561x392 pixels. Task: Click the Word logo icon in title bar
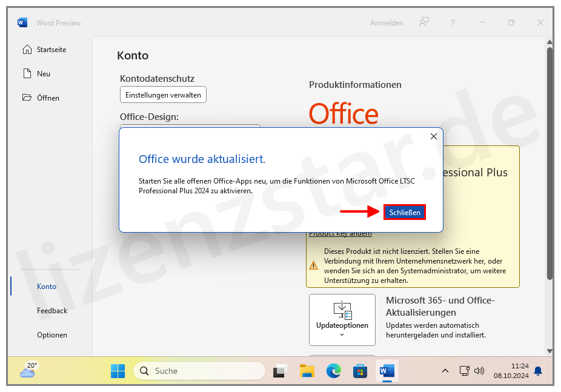click(22, 22)
